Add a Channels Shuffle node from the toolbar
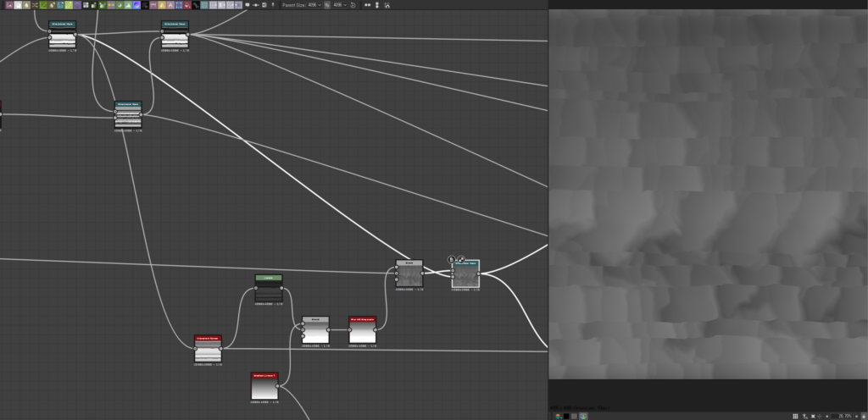Screen dimensions: 868x420 [x=34, y=5]
